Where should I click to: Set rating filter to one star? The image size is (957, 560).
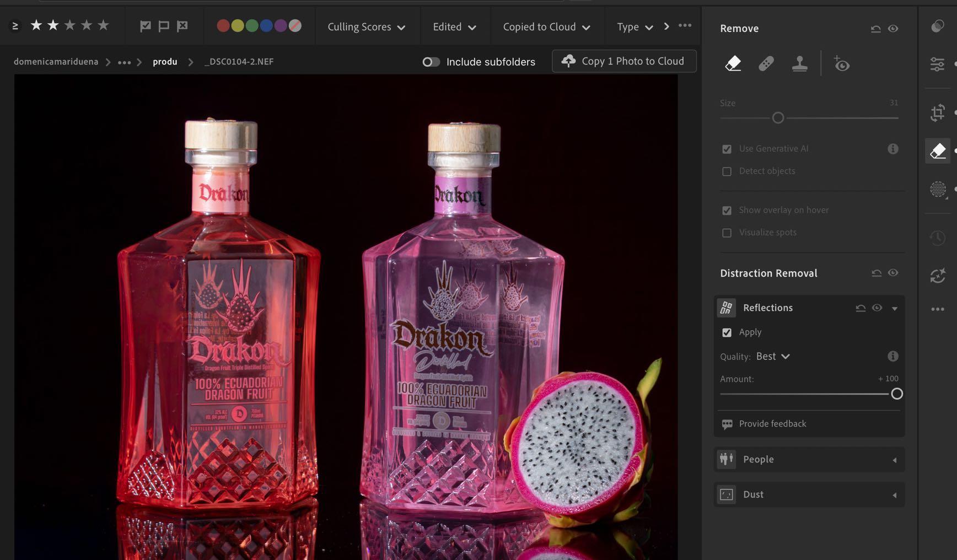(x=36, y=25)
